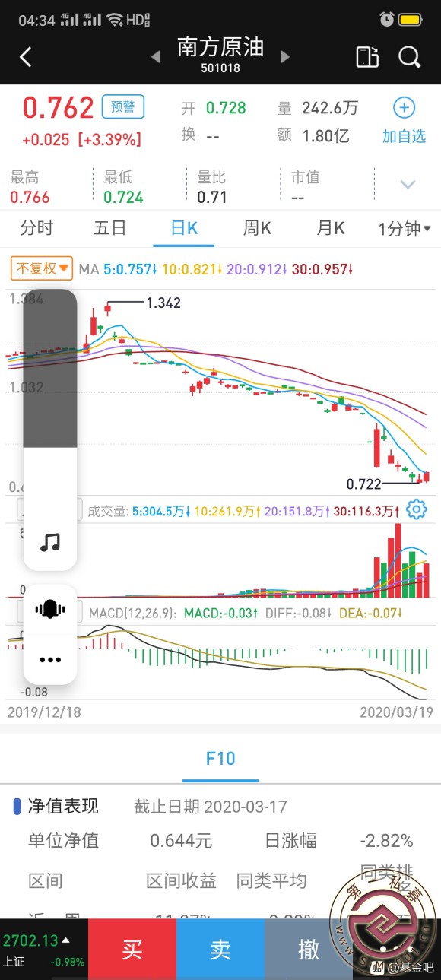Open the 不复权 adjustment dropdown

(42, 268)
